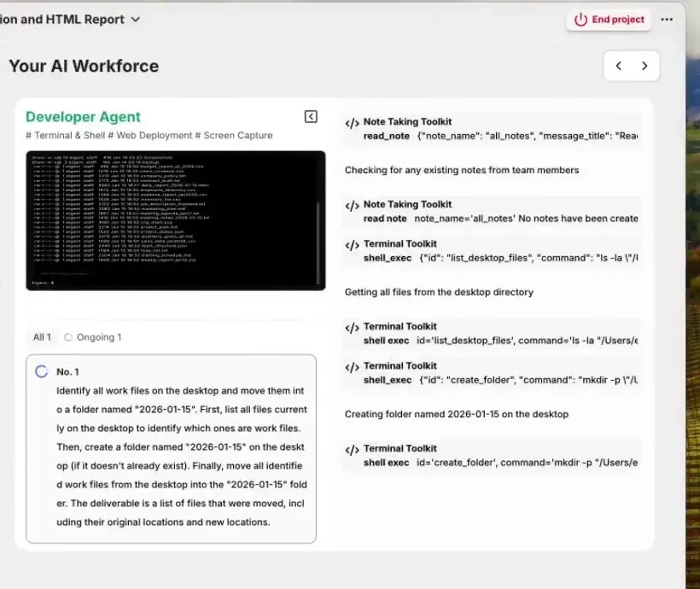Go to the next agent with right arrow

tap(645, 66)
